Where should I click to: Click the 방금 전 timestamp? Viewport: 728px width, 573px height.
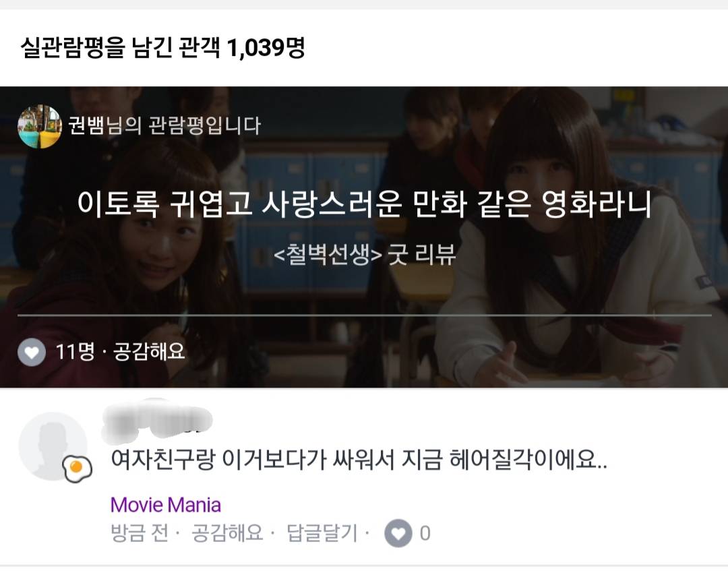[140, 533]
